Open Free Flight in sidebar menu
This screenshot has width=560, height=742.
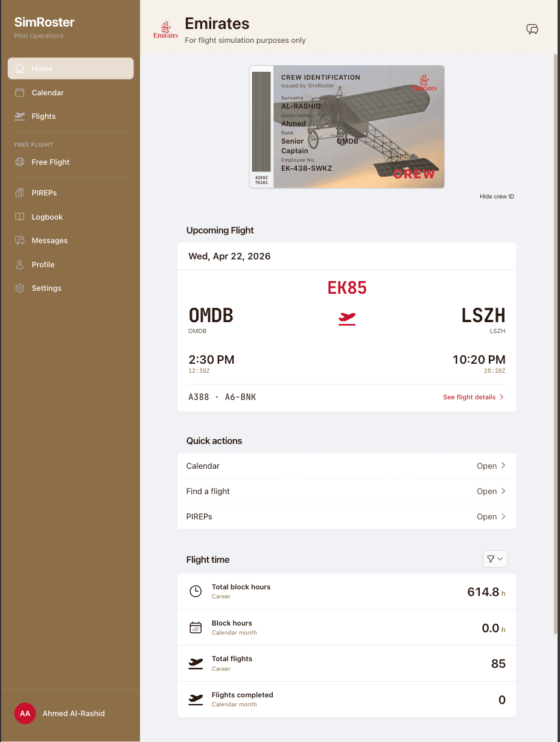coord(71,162)
